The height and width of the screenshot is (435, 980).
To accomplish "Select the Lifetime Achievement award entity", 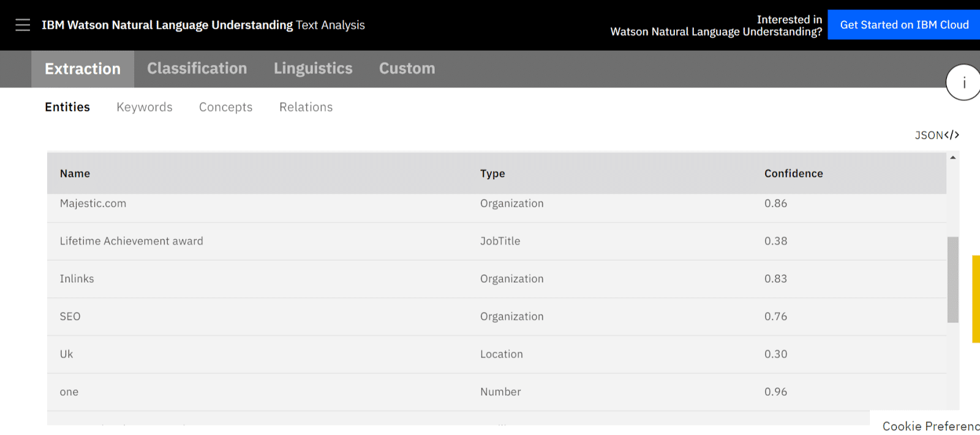I will 132,241.
